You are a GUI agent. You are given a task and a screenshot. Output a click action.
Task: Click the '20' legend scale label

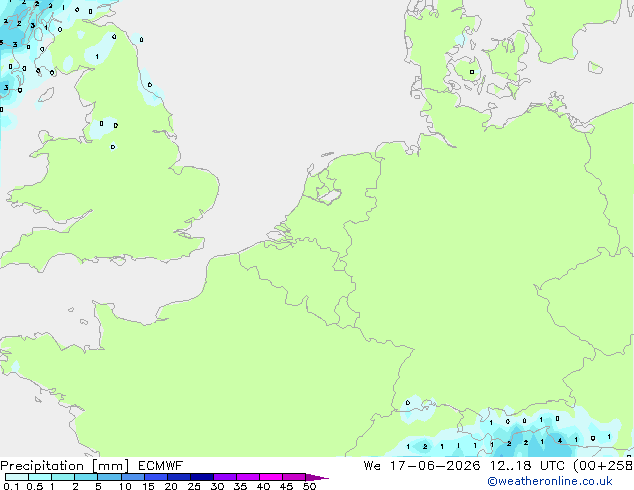pyautogui.click(x=171, y=486)
